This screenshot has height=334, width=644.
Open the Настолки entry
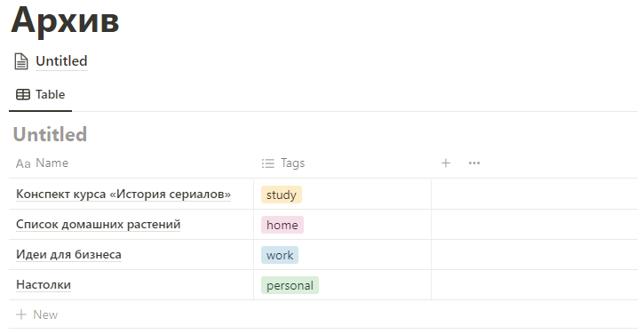pos(44,285)
